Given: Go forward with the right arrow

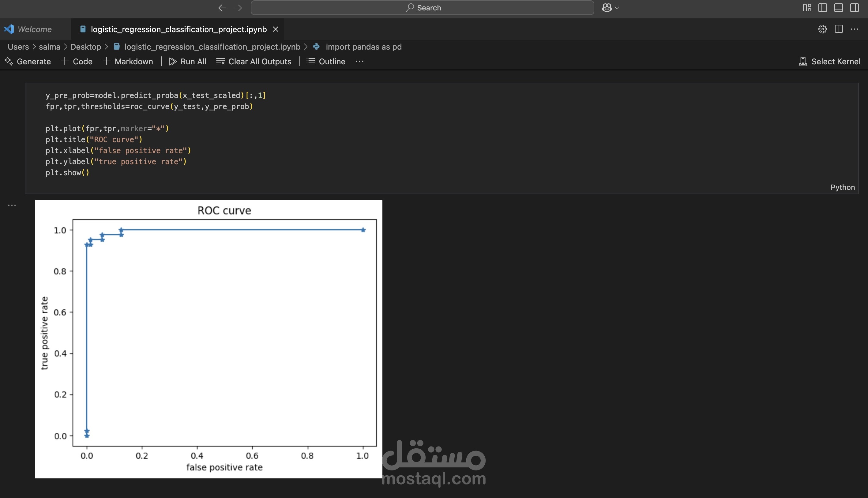Looking at the screenshot, I should (x=238, y=8).
